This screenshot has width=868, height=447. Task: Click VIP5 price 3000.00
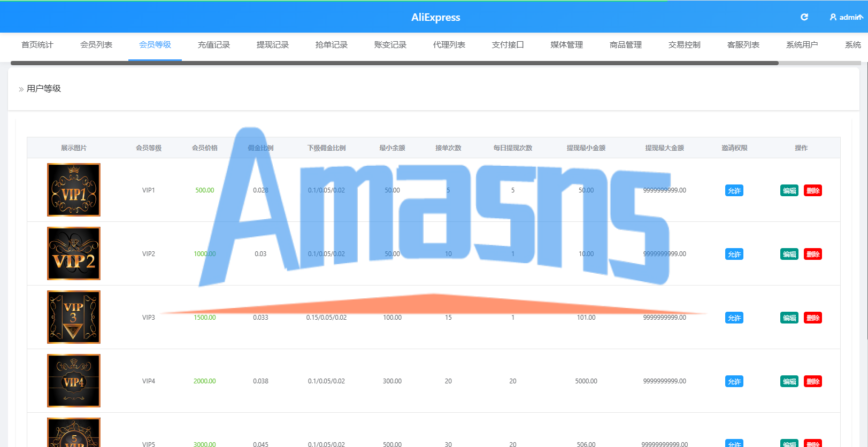point(205,444)
